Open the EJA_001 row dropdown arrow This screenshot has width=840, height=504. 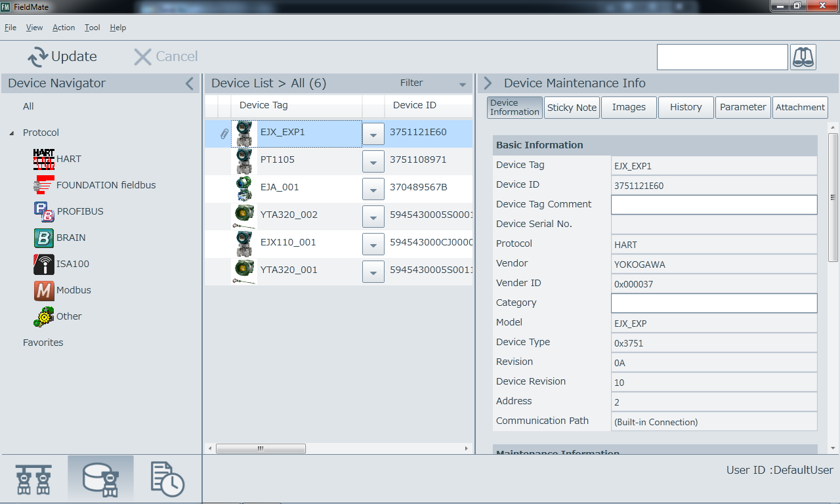point(373,189)
